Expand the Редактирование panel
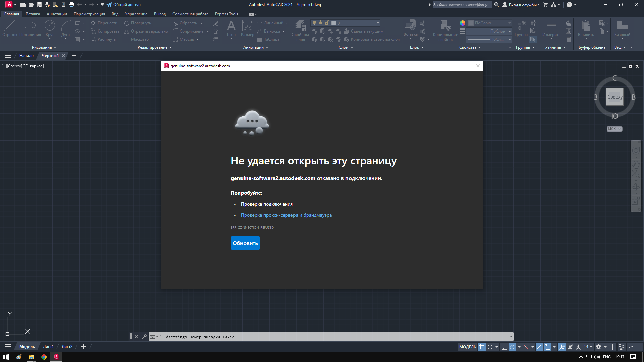The width and height of the screenshot is (644, 362). (155, 47)
